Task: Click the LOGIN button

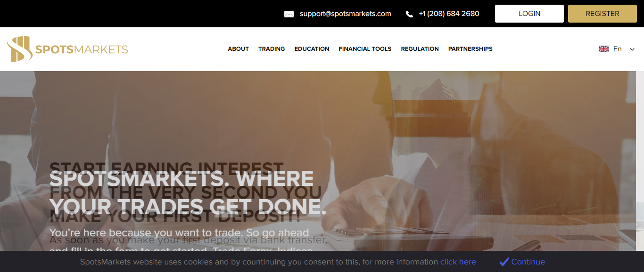Action: [529, 14]
